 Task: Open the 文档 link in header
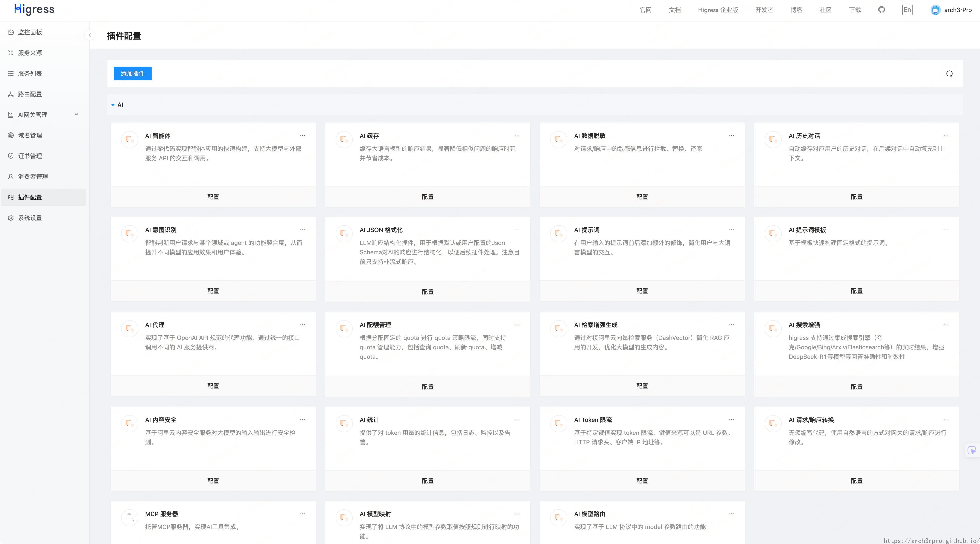674,10
